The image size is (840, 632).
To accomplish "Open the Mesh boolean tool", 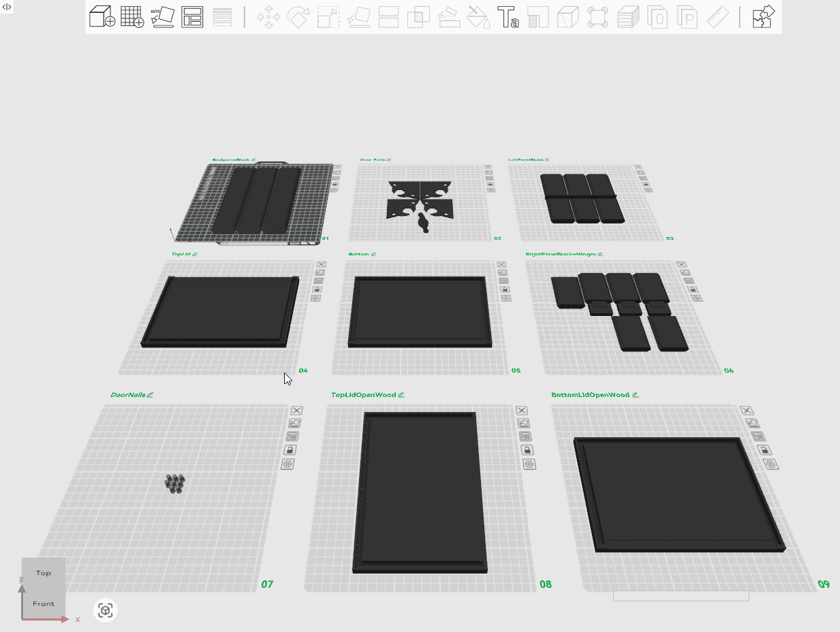I will point(418,17).
